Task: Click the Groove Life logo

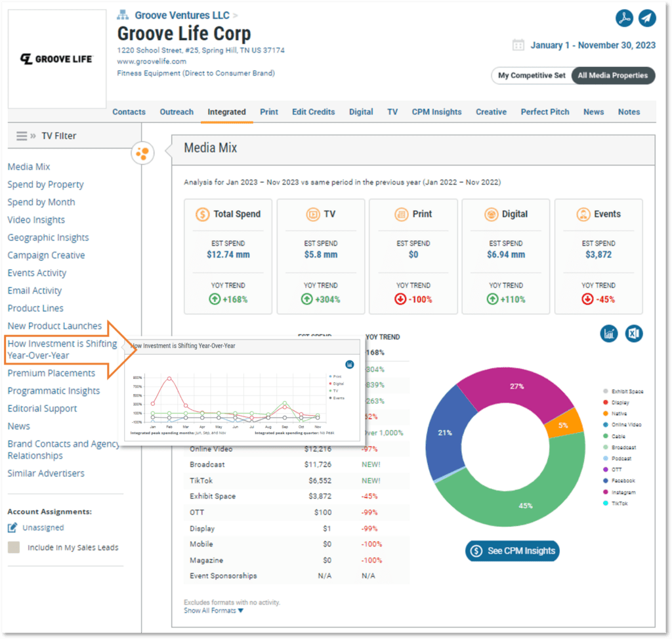Action: [56, 58]
